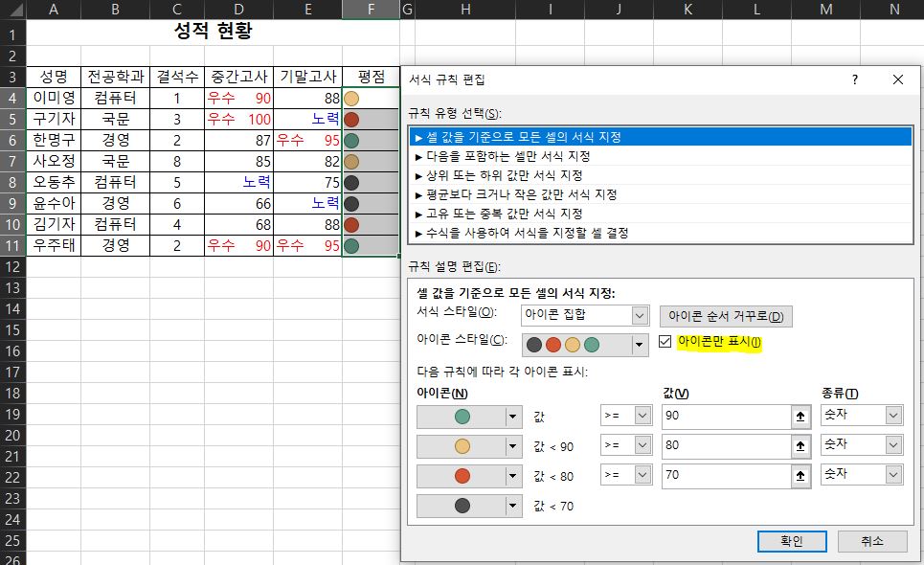Click the range selector icon for value 80
The image size is (924, 565).
pyautogui.click(x=800, y=445)
